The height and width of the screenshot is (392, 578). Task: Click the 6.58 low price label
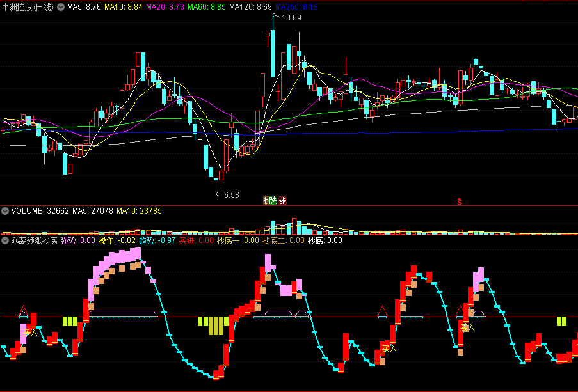(232, 194)
